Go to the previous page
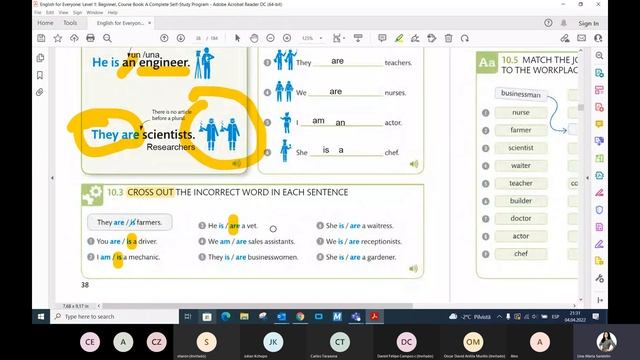The width and height of the screenshot is (640, 360). [164, 38]
